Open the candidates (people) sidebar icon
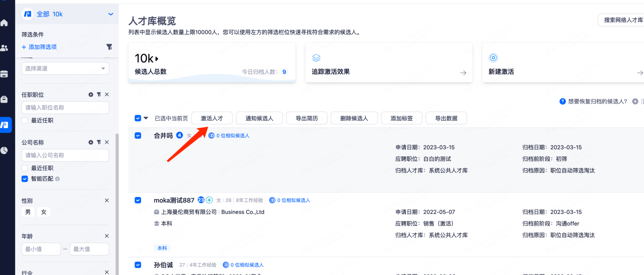This screenshot has height=275, width=644. click(x=5, y=48)
